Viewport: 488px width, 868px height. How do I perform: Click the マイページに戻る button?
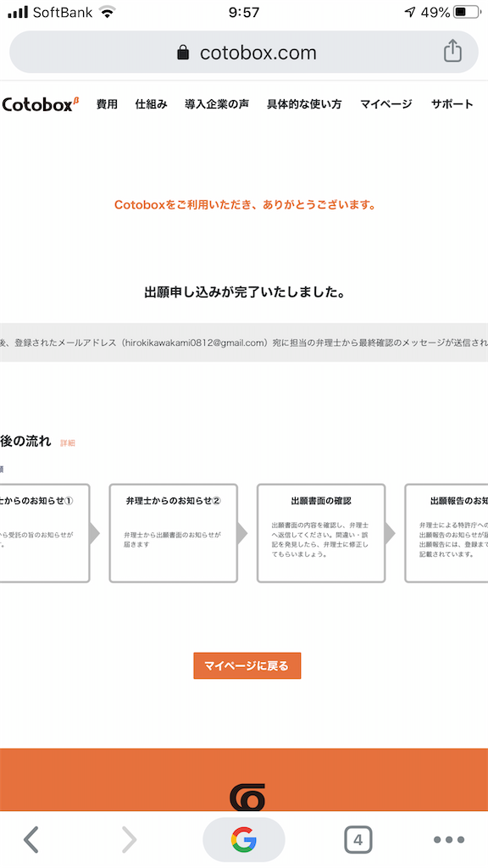coord(247,665)
